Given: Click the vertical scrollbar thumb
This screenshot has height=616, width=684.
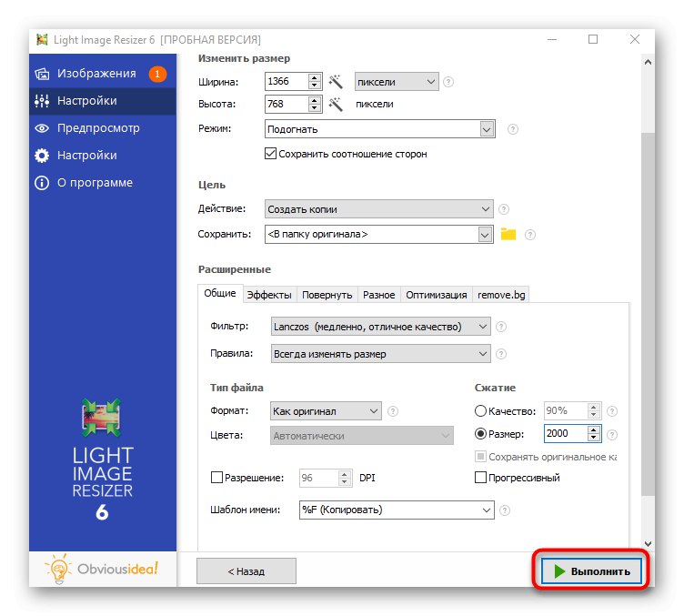Looking at the screenshot, I should (x=648, y=314).
